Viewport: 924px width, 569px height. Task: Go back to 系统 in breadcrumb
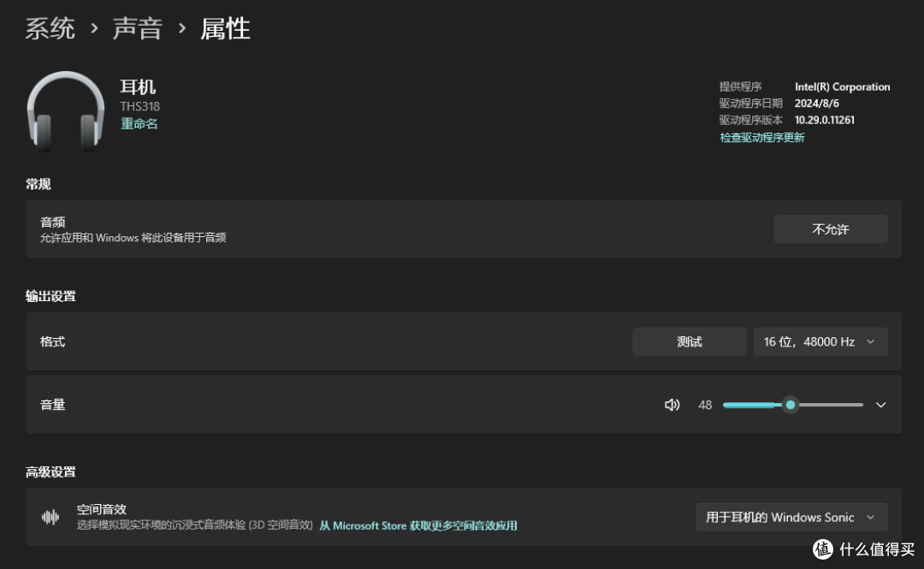50,28
